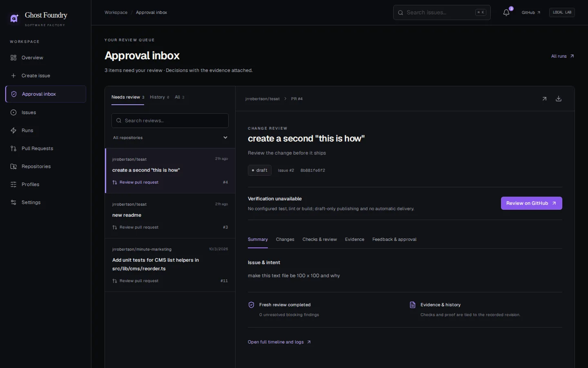This screenshot has width=588, height=368.
Task: Open the notifications bell
Action: point(506,13)
